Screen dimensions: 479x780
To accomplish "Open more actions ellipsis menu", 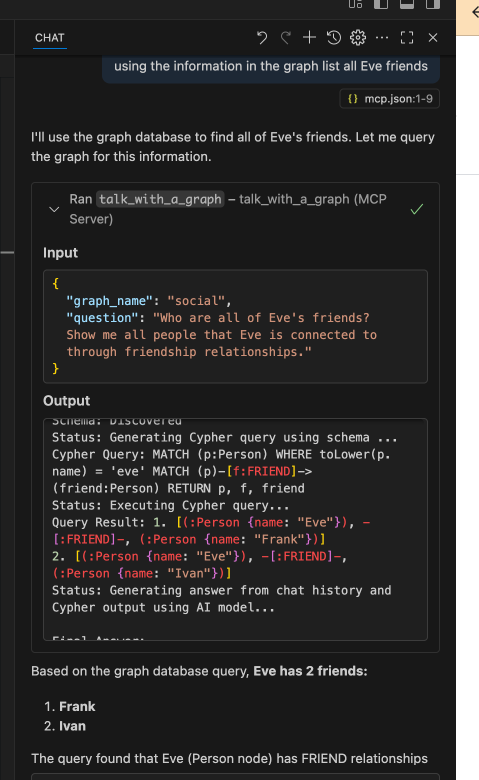I will tap(382, 38).
